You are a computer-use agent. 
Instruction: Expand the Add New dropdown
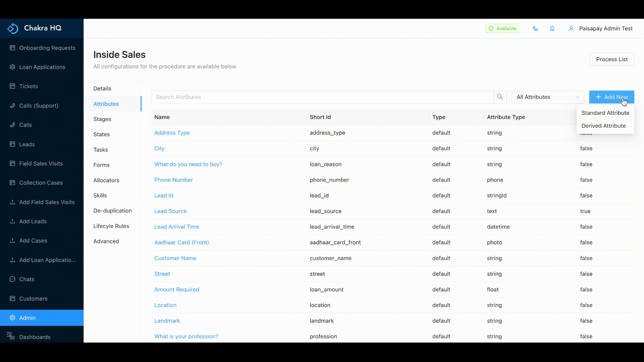611,97
